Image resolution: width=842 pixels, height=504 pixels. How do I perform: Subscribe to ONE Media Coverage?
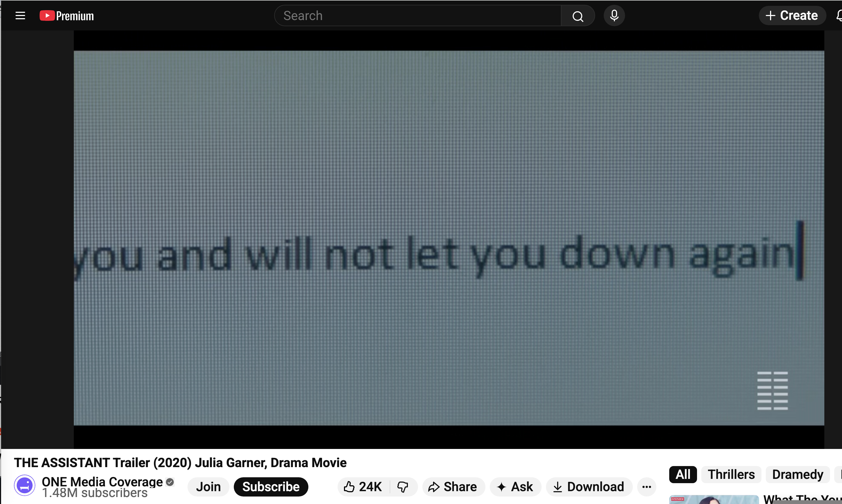[271, 487]
